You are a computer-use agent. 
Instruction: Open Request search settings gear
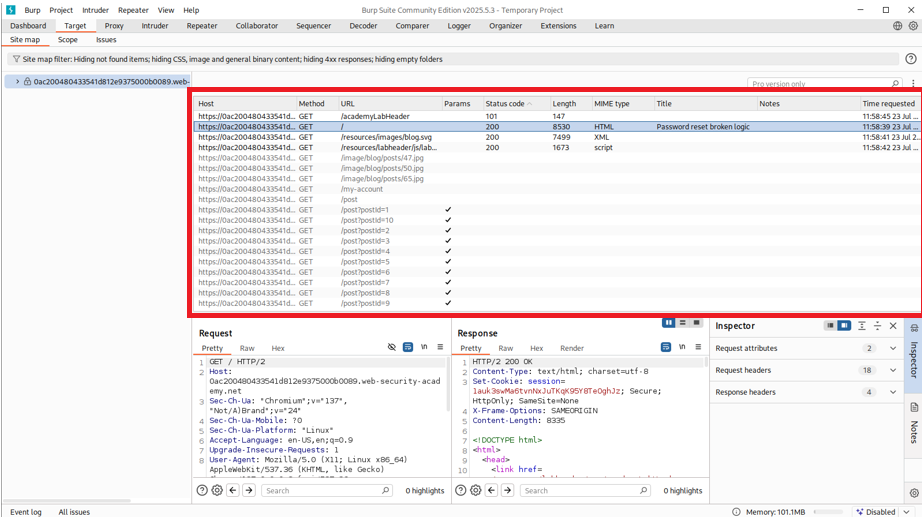(217, 490)
